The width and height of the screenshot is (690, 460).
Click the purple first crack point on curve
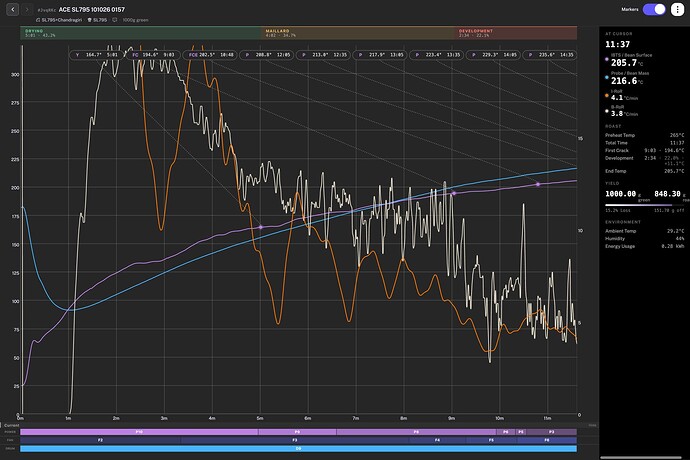[x=454, y=193]
